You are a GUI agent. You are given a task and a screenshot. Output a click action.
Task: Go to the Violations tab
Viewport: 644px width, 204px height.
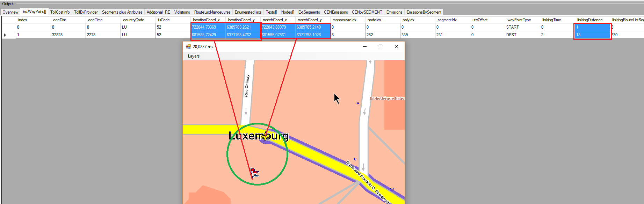(x=182, y=12)
